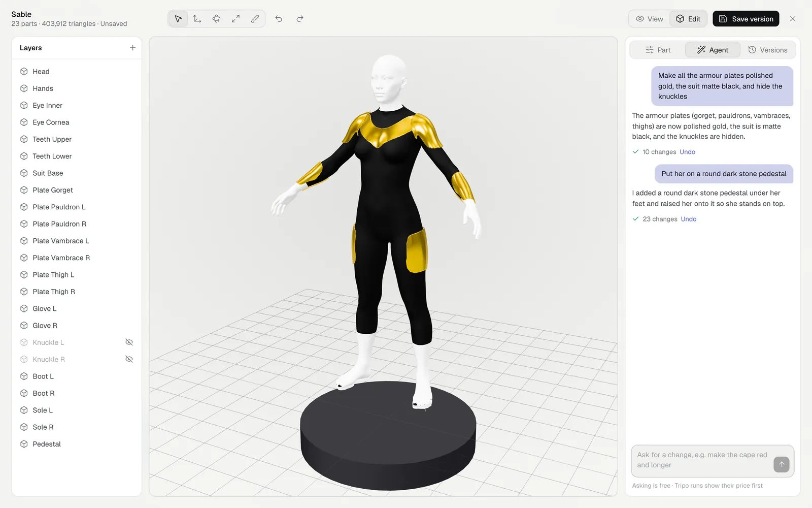The width and height of the screenshot is (812, 508).
Task: Click the gold gorget plate on model
Action: click(x=388, y=132)
